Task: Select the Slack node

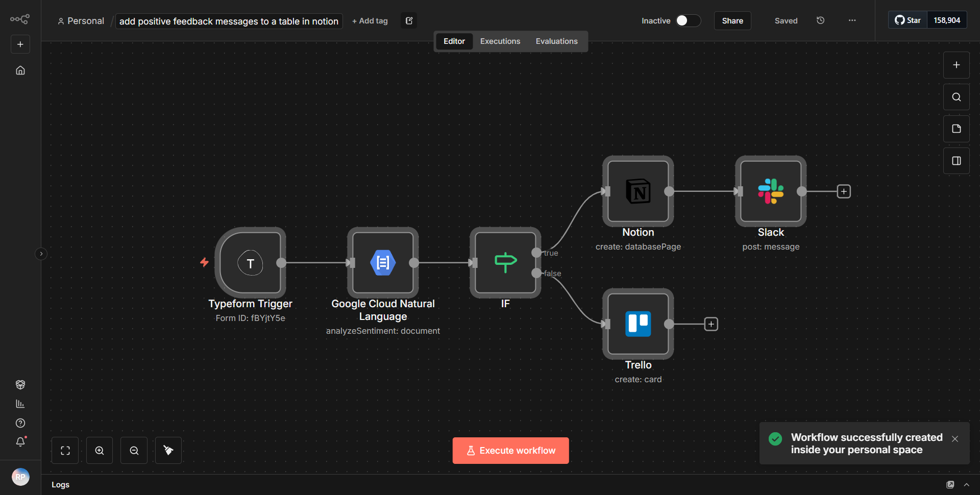Action: tap(771, 191)
